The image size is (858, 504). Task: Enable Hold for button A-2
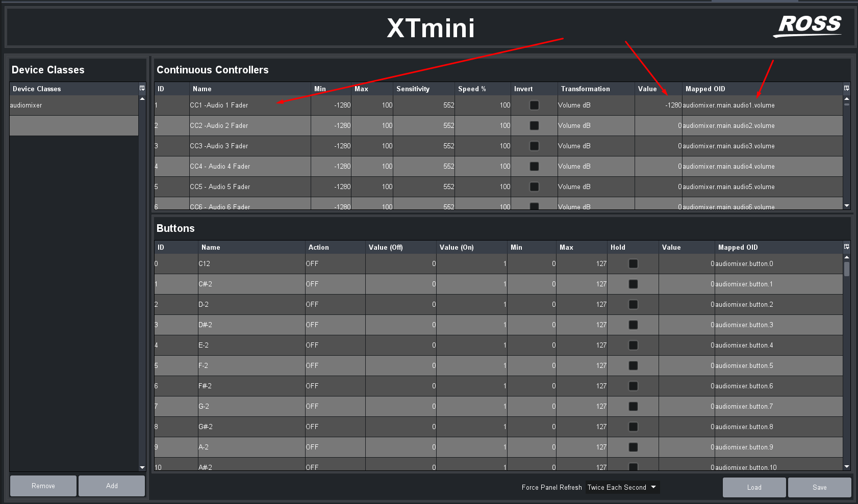[633, 447]
